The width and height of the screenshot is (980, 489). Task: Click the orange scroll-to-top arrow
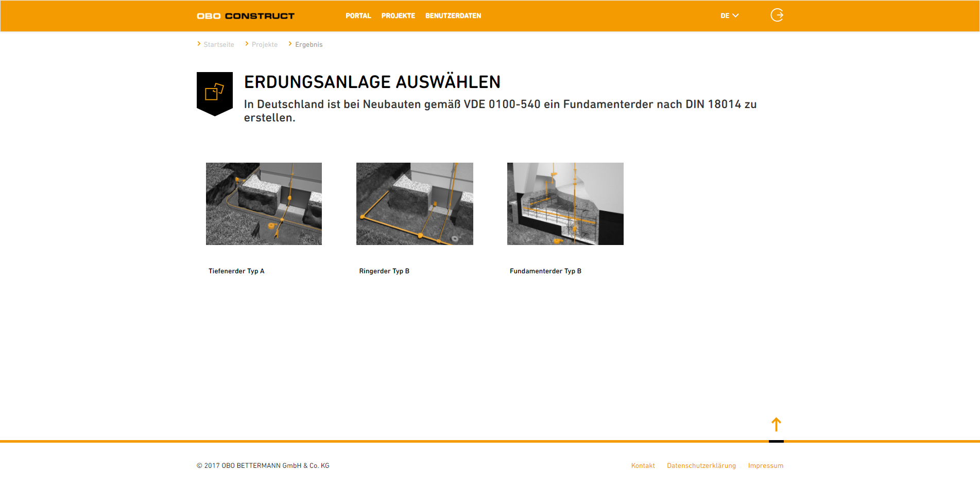point(776,425)
